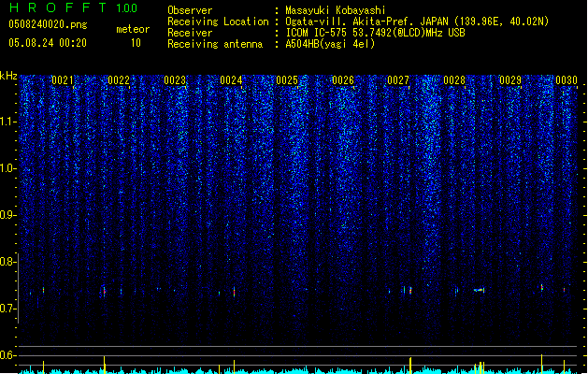Click the 0025 time marker
This screenshot has height=374, width=588.
coord(287,80)
